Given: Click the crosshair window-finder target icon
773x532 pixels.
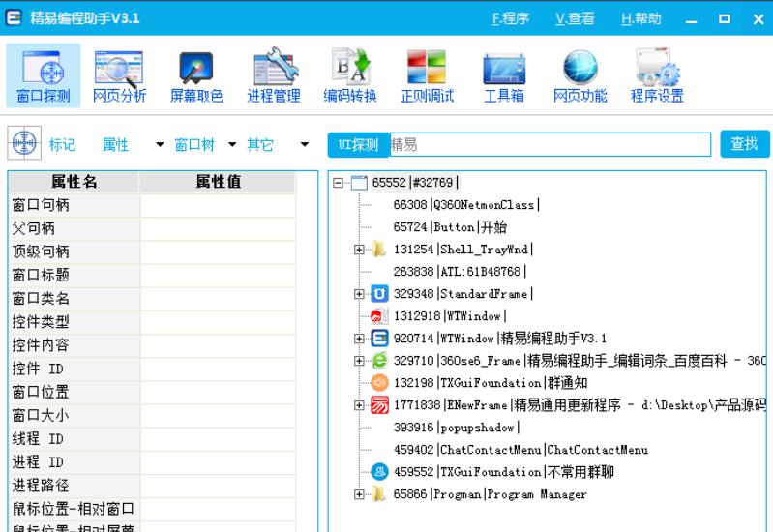Looking at the screenshot, I should [x=24, y=143].
